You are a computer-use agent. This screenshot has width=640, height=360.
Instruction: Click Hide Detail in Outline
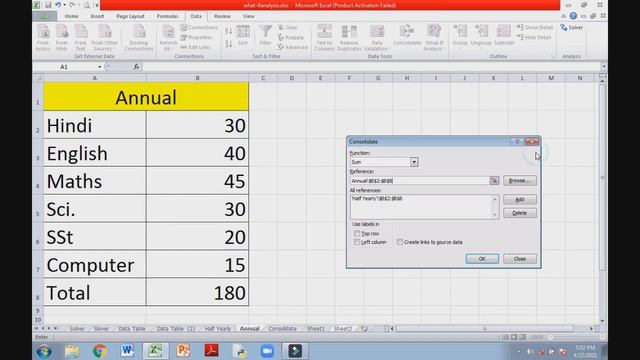click(534, 37)
